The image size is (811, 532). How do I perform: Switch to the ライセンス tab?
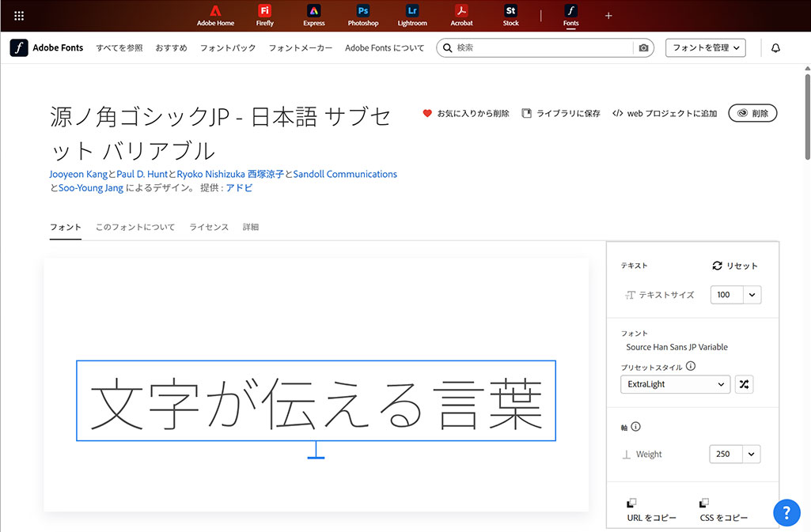(209, 227)
